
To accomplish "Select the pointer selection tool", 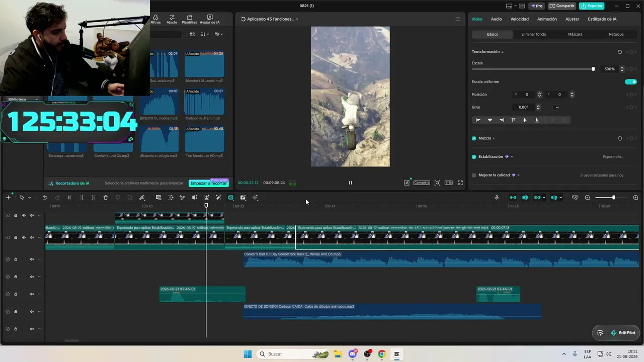I will coord(22,198).
